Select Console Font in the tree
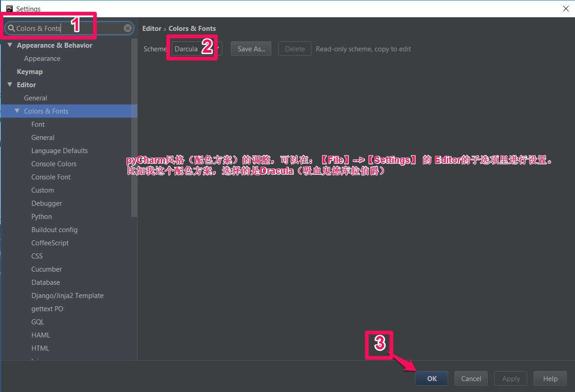Screen dimensions: 575x392 (x=51, y=177)
